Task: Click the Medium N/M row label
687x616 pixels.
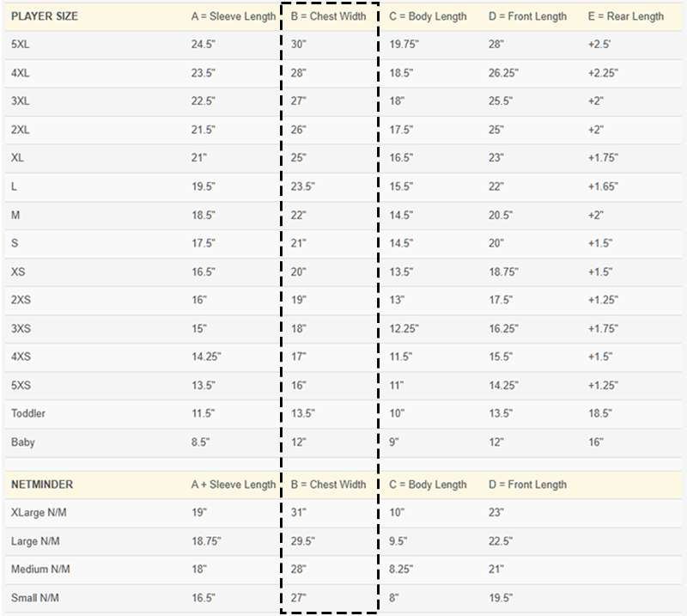Action: (40, 570)
